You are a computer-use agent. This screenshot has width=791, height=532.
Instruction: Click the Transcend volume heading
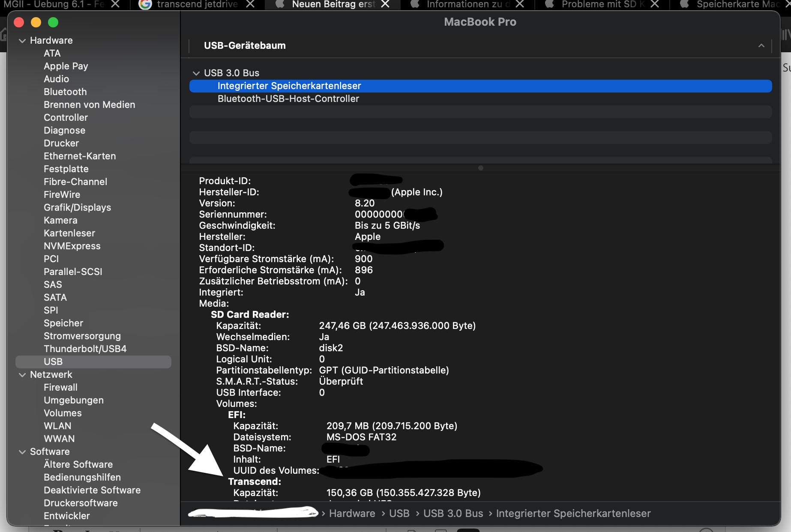tap(255, 482)
